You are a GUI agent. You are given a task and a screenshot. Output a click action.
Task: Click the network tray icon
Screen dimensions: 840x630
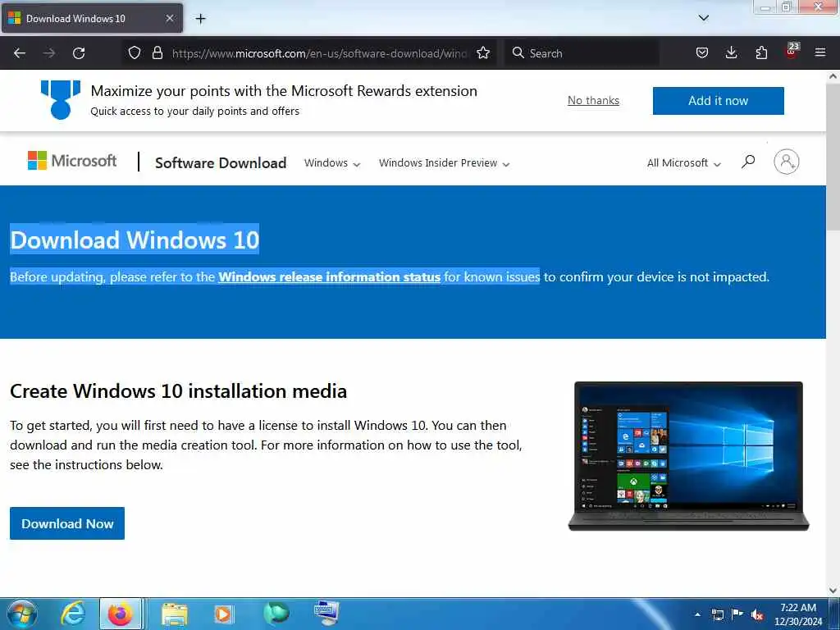(x=717, y=614)
